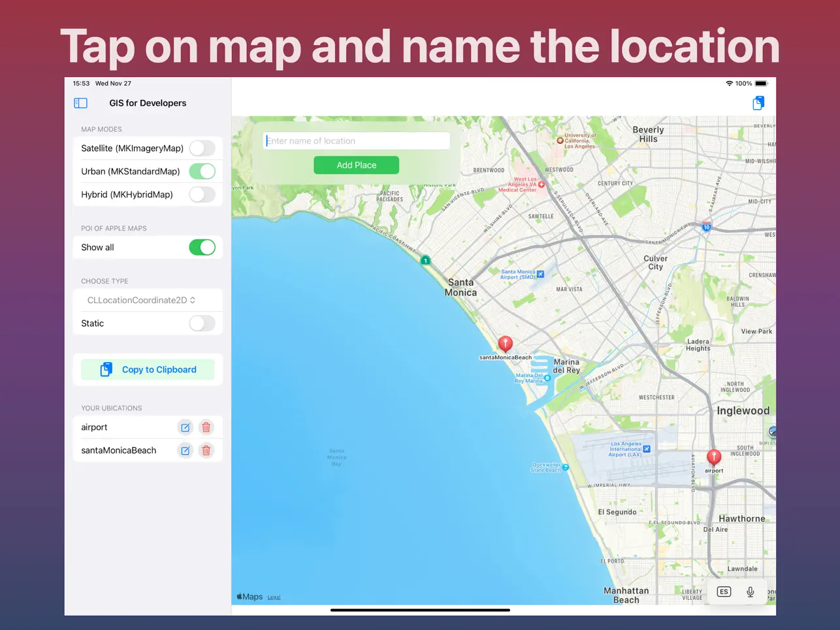
Task: Turn off the Show all POI toggle
Action: click(x=202, y=247)
